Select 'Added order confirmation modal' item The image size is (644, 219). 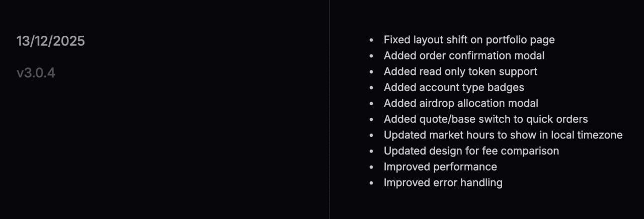tap(464, 55)
